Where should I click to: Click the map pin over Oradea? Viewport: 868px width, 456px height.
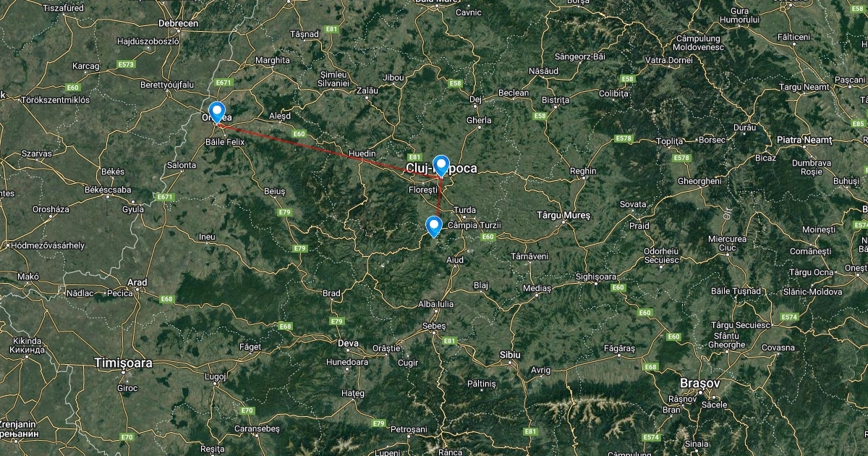pyautogui.click(x=215, y=112)
